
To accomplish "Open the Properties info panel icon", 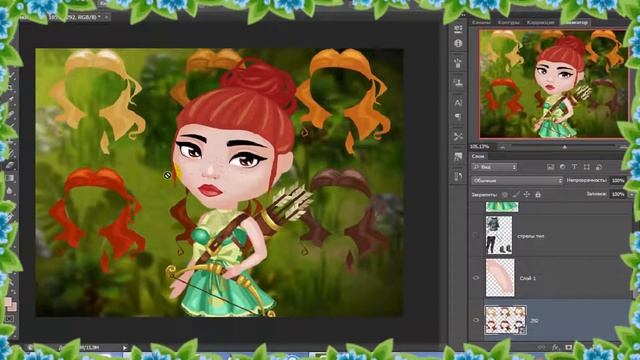I will point(458,43).
